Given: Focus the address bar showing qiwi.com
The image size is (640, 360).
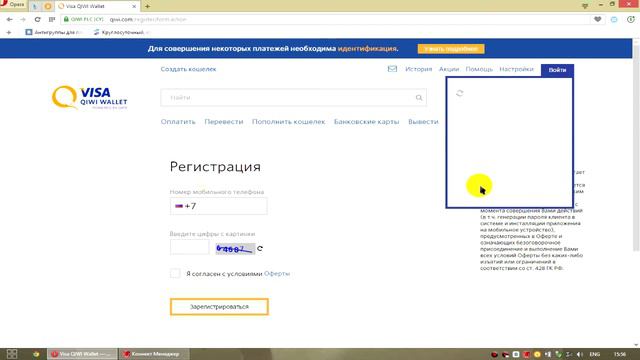Looking at the screenshot, I should click(327, 19).
